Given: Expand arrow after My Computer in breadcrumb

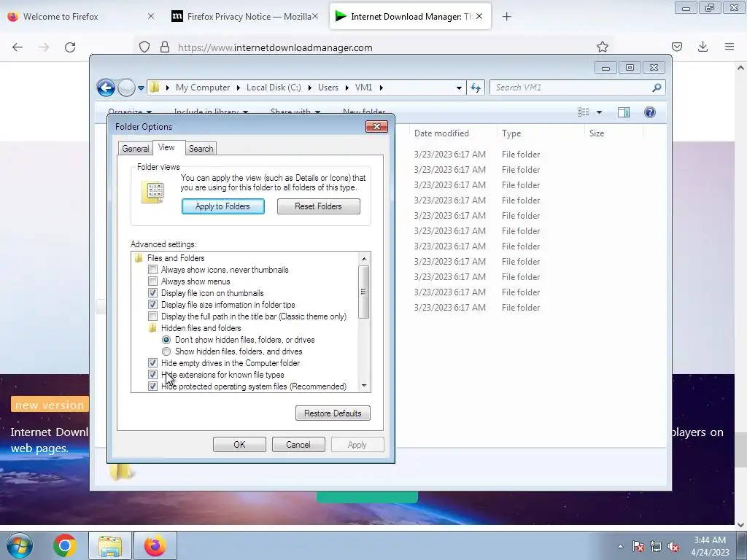Looking at the screenshot, I should click(x=239, y=87).
